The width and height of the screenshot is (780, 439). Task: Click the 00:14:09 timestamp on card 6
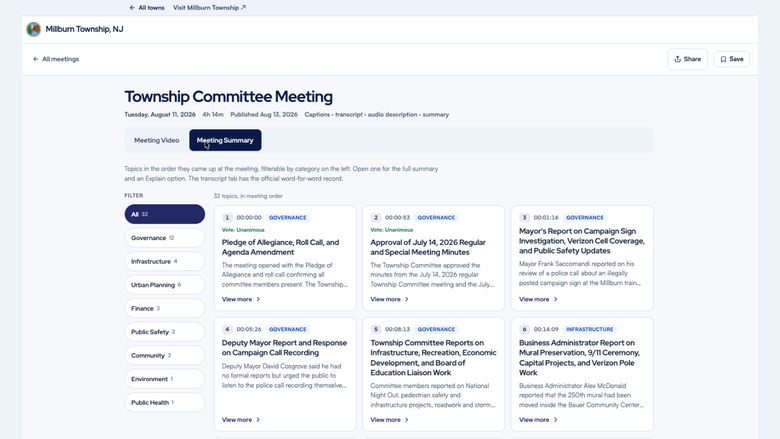546,329
